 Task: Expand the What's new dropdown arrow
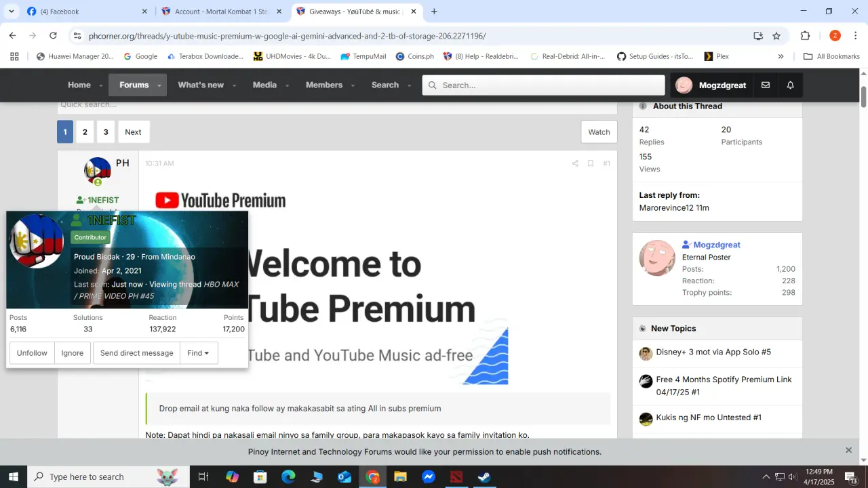click(x=235, y=86)
